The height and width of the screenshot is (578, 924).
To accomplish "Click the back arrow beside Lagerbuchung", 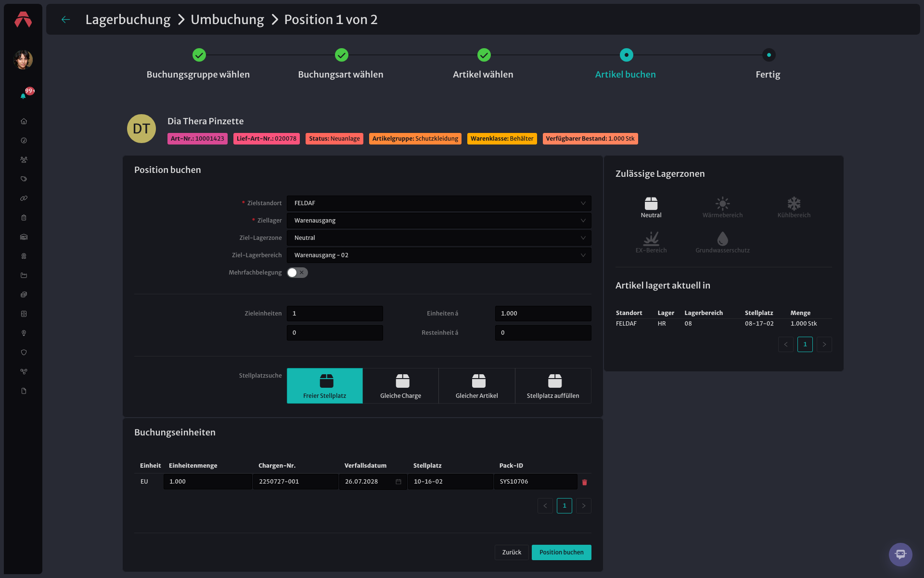I will 66,19.
